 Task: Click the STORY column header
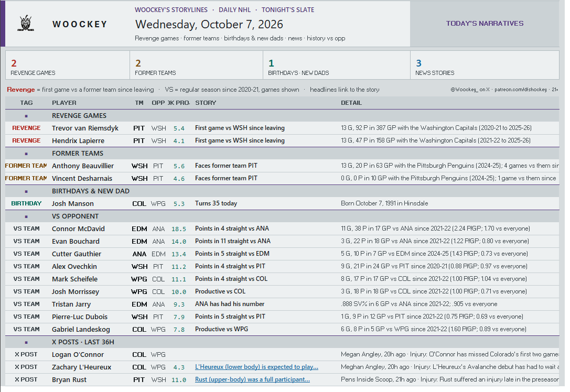[x=206, y=103]
